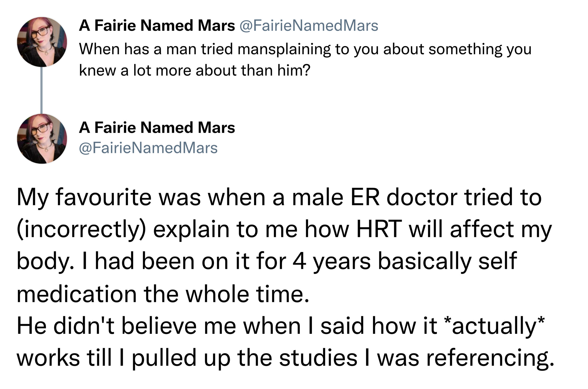
Task: Click the line "knew a lot more about than him?"
Action: (195, 70)
